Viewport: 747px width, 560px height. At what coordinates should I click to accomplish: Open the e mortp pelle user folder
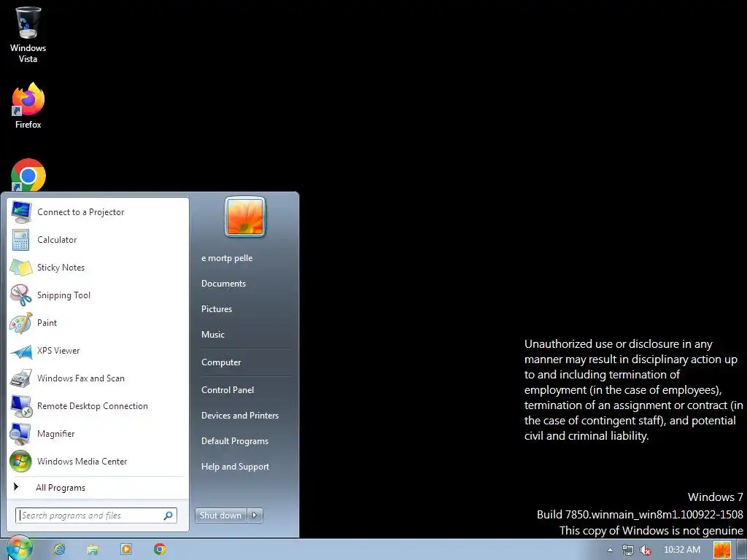227,258
